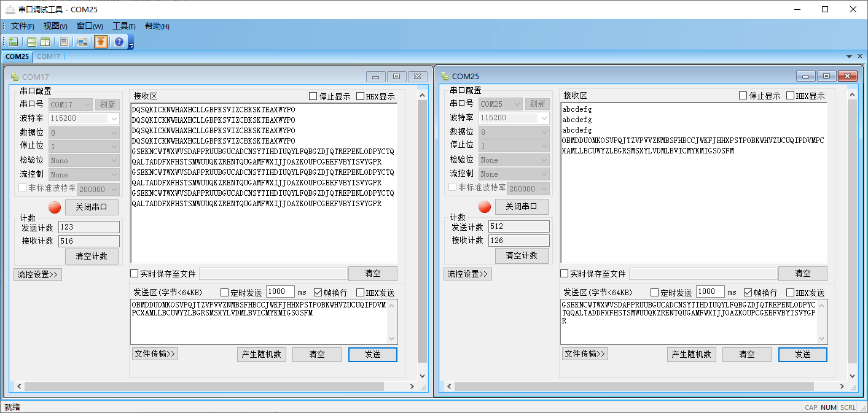Uncheck 帧换行 checkbox in COM17 window
Image resolution: width=868 pixels, height=413 pixels.
point(318,293)
